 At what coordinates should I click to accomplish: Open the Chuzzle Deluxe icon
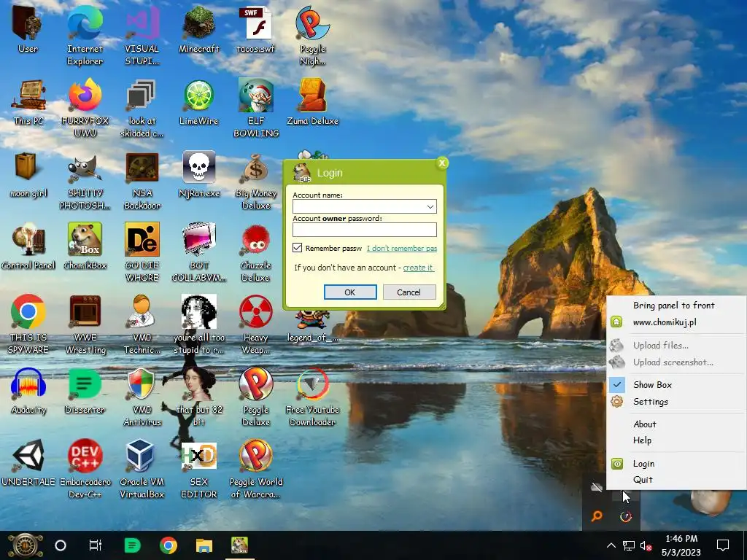point(256,239)
